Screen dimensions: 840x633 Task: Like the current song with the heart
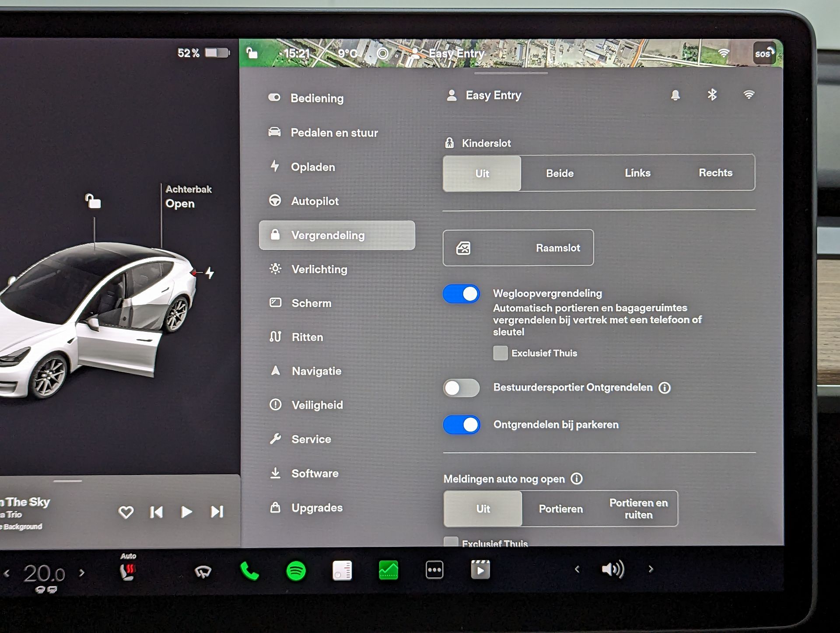[126, 512]
